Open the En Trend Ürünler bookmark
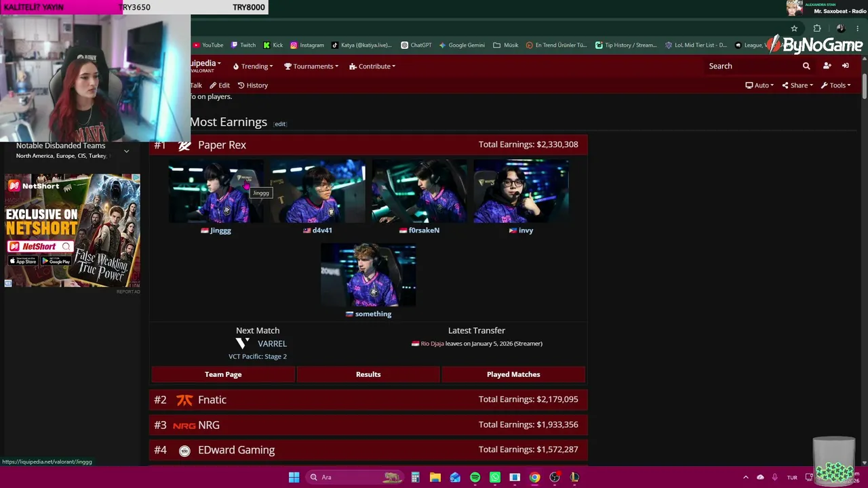Screen dimensions: 868x488 coord(556,45)
